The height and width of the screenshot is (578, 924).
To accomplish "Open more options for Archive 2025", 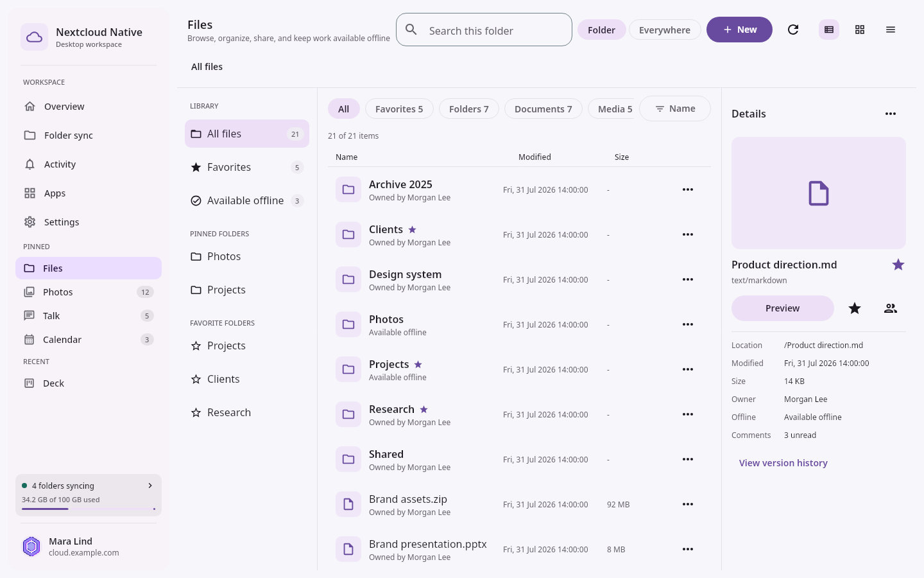I will 688,189.
